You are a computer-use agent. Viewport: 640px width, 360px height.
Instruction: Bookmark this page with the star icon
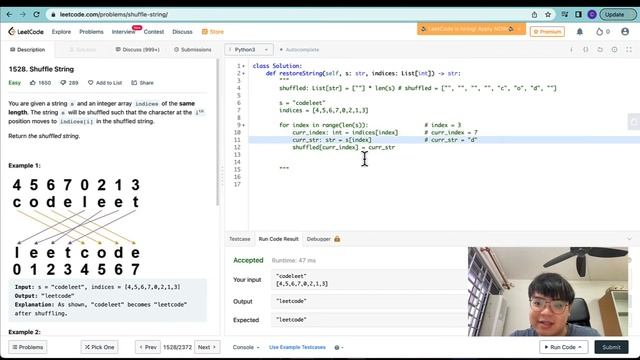pos(548,14)
